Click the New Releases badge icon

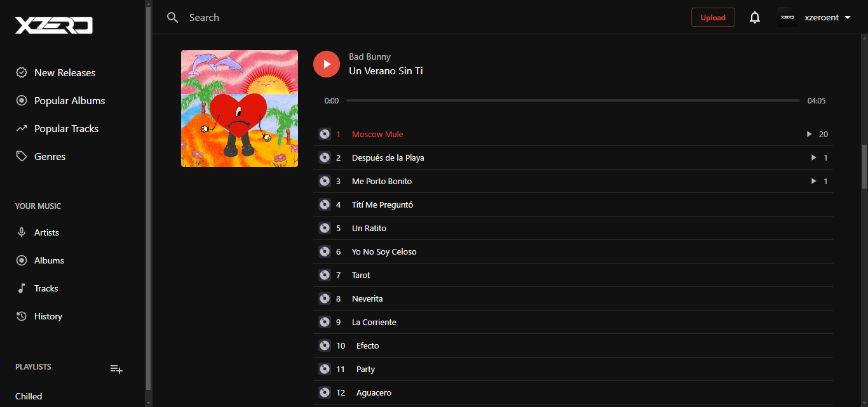pyautogui.click(x=22, y=73)
